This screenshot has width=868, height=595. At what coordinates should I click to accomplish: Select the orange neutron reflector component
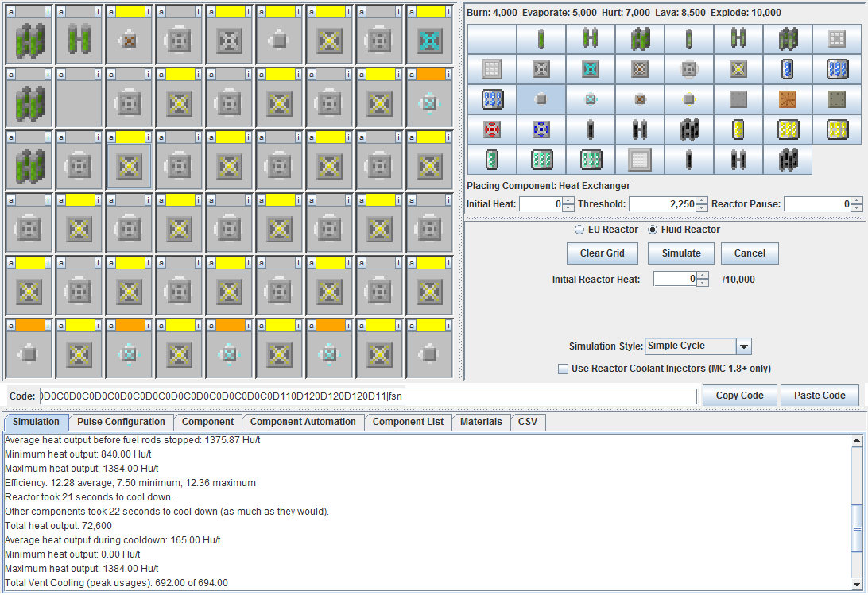[787, 99]
